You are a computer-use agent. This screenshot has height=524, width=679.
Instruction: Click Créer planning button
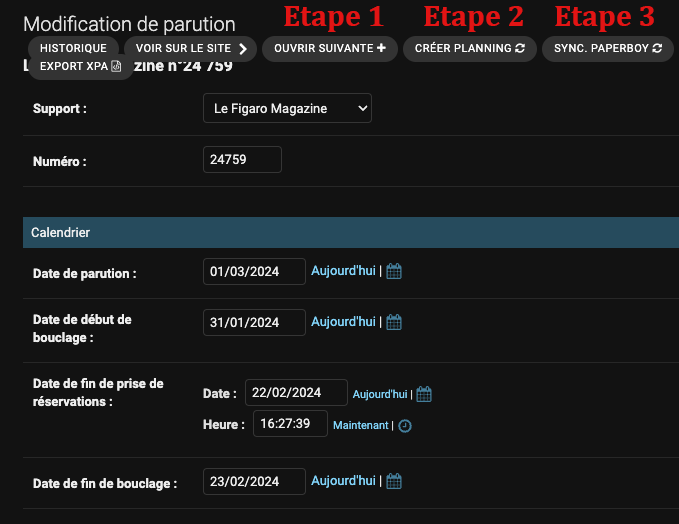coord(470,49)
